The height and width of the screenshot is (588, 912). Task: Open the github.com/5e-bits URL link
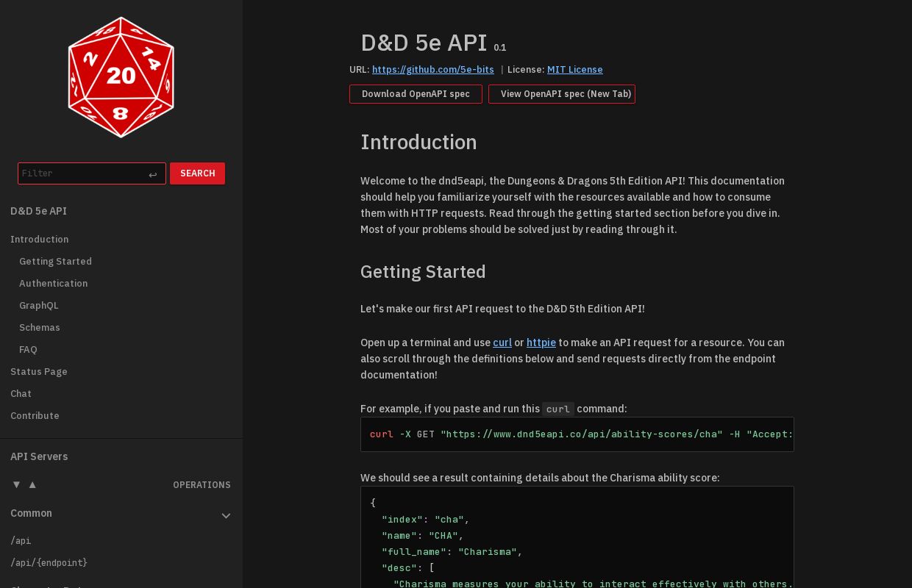pos(433,70)
